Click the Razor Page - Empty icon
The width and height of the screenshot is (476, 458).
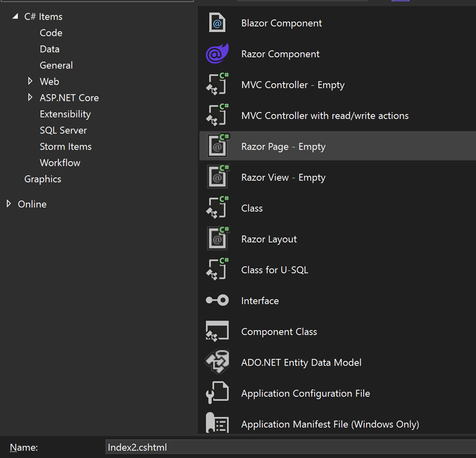coord(218,146)
